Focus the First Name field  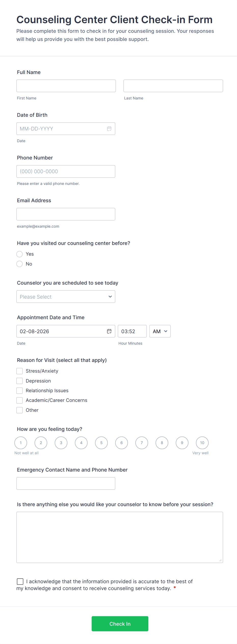(x=66, y=86)
